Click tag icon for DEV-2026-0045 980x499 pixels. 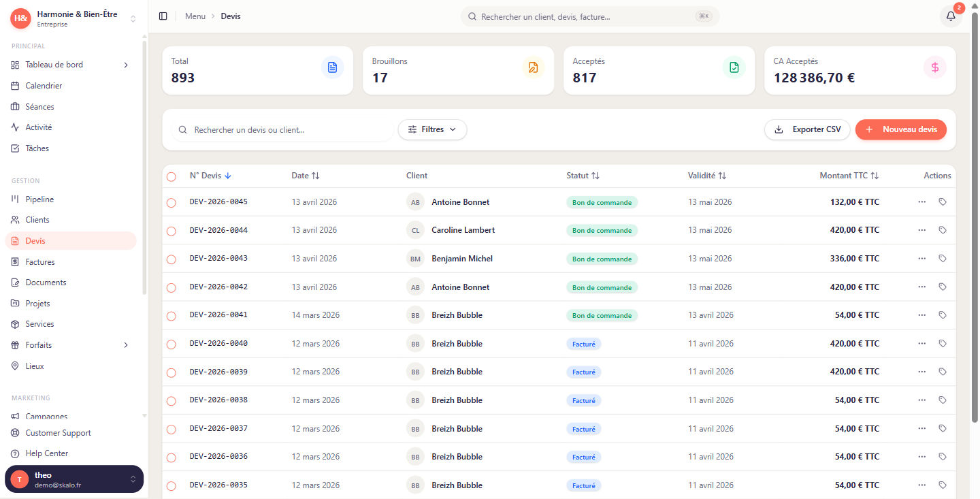point(942,202)
